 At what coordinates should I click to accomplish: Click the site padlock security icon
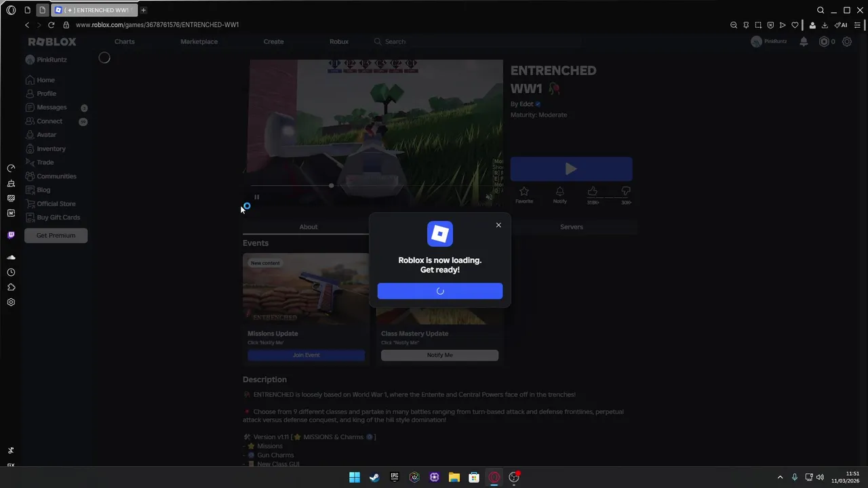[x=66, y=25]
